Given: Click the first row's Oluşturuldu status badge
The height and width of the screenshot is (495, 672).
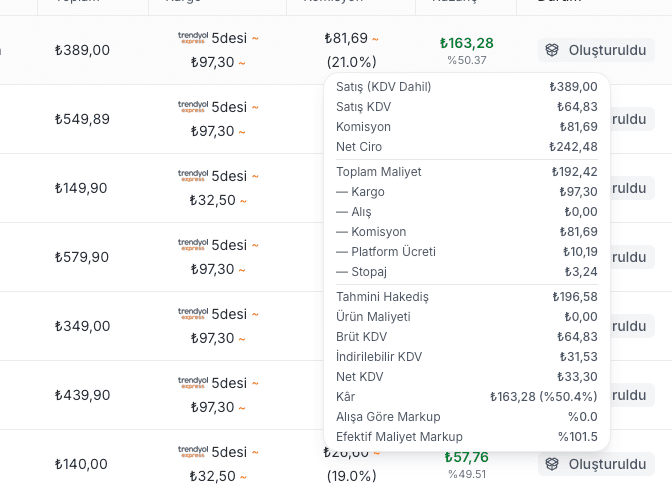Looking at the screenshot, I should pyautogui.click(x=596, y=50).
